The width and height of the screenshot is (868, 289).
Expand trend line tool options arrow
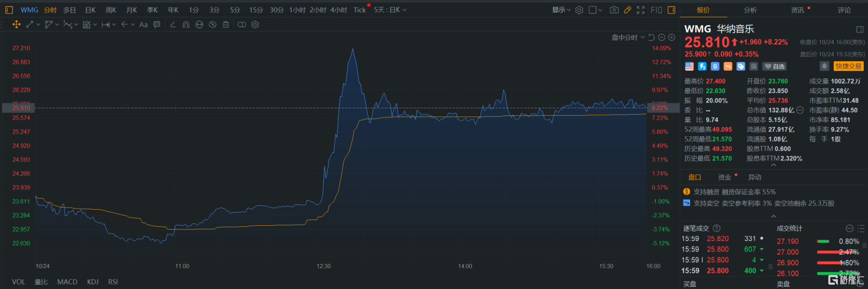coord(38,25)
